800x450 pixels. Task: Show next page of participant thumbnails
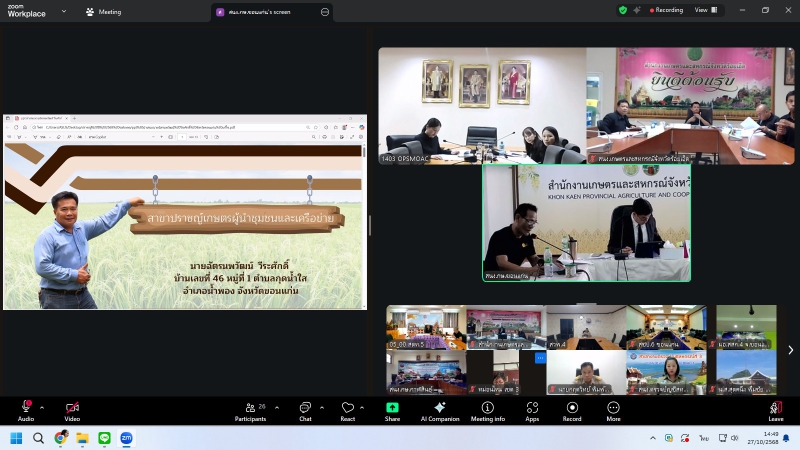[x=790, y=350]
